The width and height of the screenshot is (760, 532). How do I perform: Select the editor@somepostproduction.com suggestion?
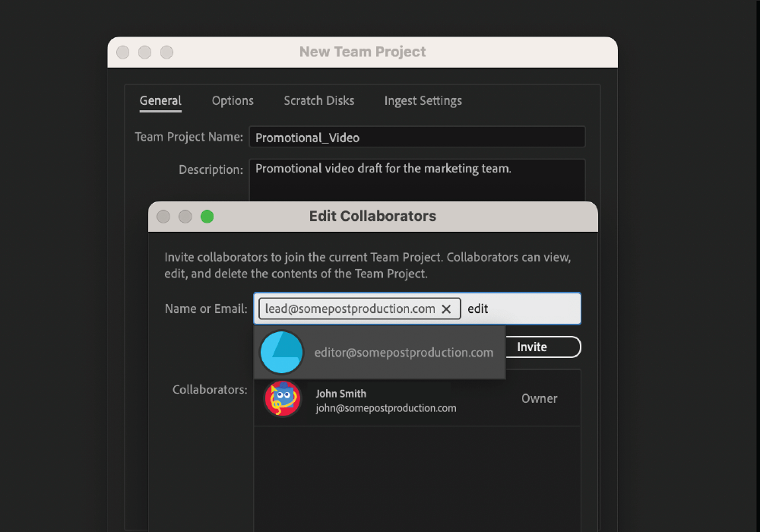tap(404, 352)
